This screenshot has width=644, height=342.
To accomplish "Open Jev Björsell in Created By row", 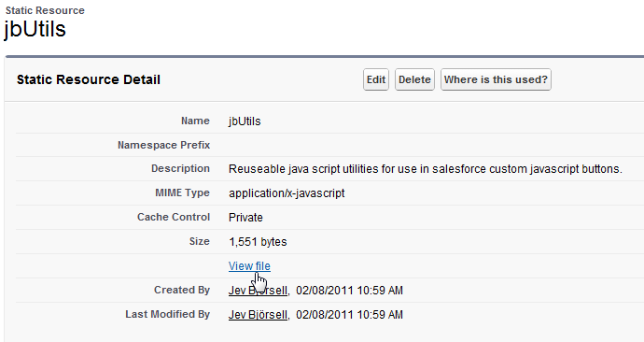I will tap(258, 291).
